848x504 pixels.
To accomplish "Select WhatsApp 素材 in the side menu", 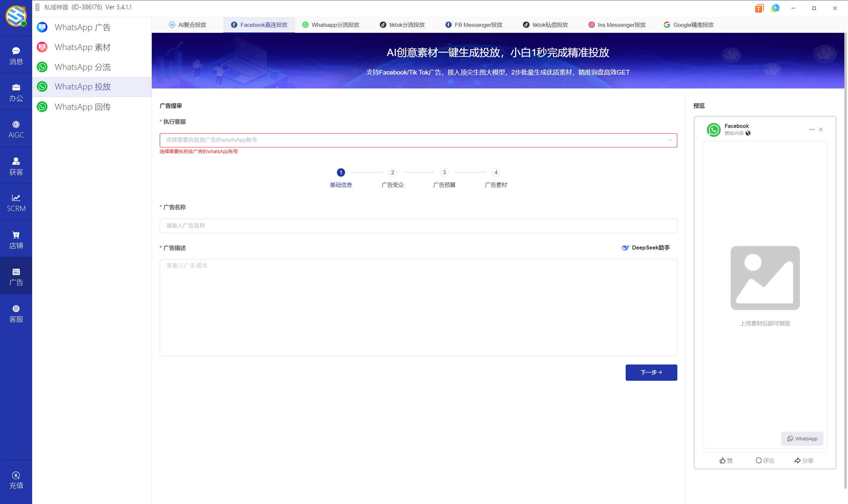I will pos(83,47).
